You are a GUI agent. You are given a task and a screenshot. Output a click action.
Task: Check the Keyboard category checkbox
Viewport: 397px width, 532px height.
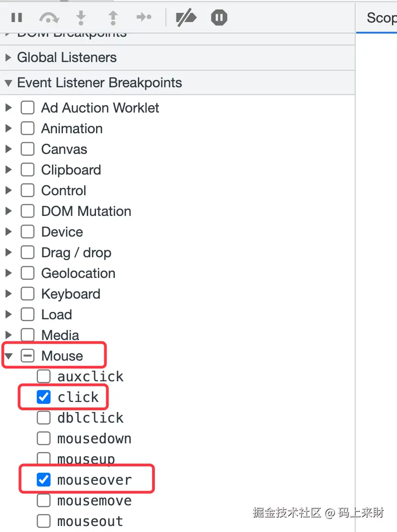point(28,294)
